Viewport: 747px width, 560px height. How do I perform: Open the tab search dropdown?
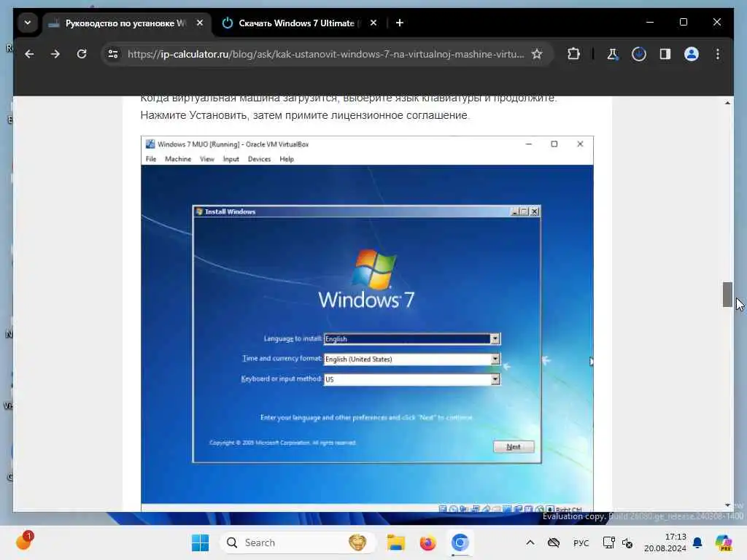coord(28,23)
